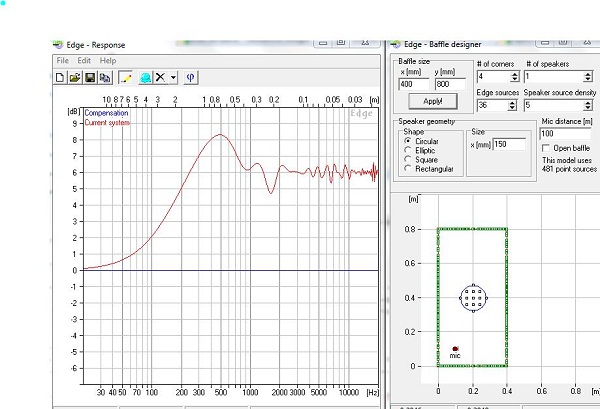Screen dimensions: 600x409
Task: Click the baffle x (mm) field showing 400
Action: tap(414, 84)
